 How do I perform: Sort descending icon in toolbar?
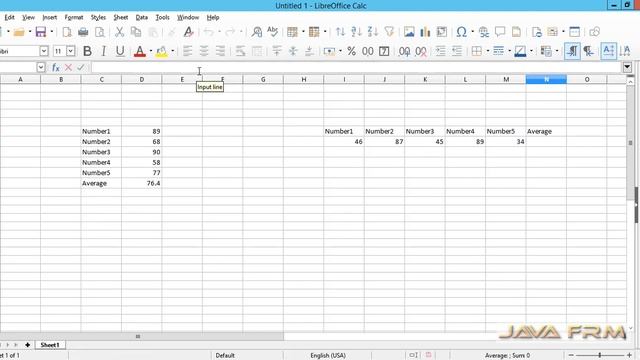click(x=373, y=32)
